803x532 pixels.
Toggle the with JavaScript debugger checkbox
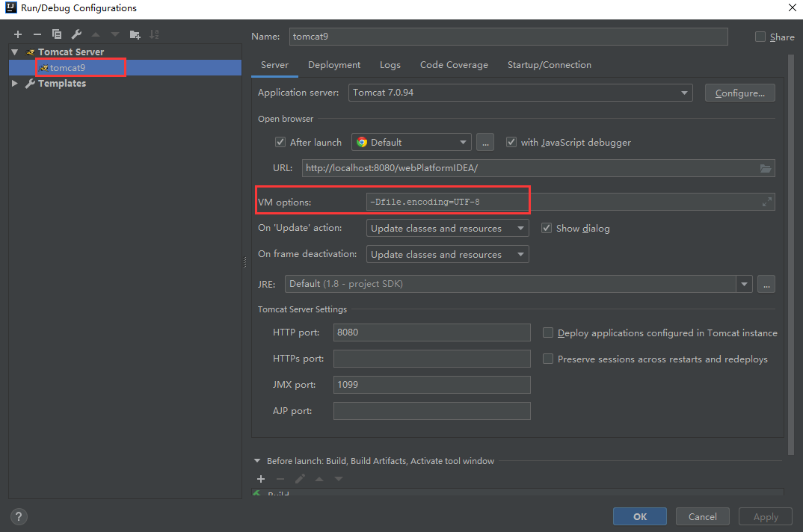click(511, 143)
